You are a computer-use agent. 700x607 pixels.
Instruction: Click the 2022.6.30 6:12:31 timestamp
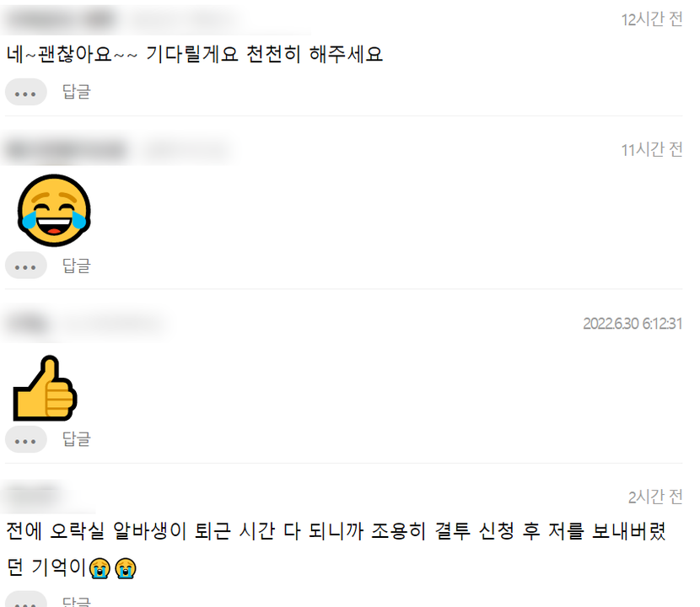coord(633,324)
